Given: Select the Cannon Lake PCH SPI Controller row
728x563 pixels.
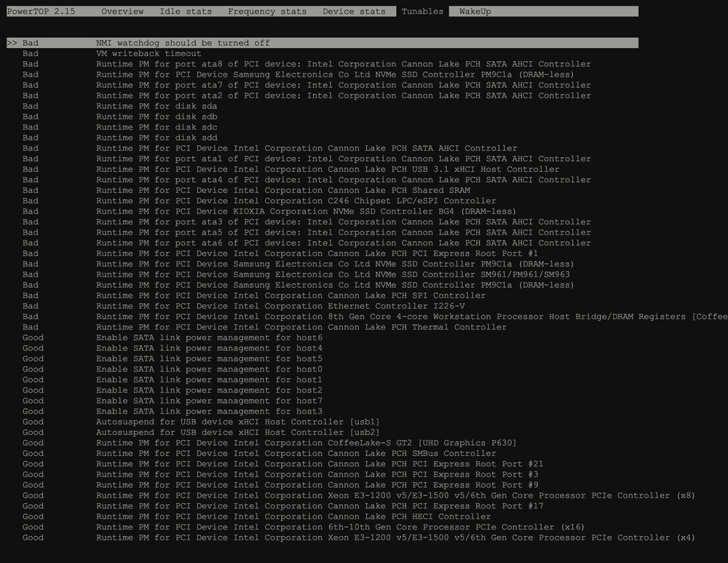Looking at the screenshot, I should point(254,296).
